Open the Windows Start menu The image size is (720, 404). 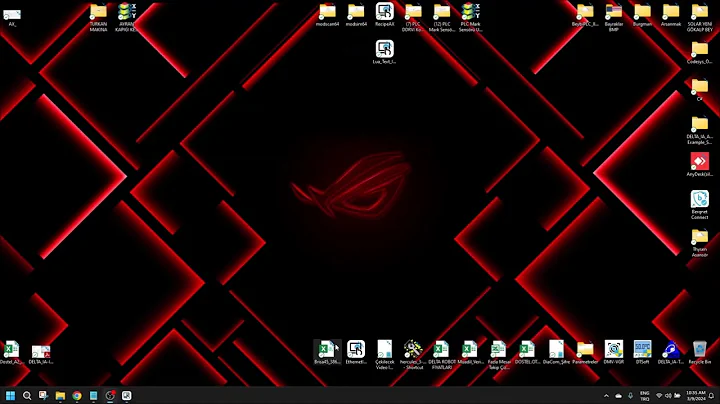(x=10, y=395)
